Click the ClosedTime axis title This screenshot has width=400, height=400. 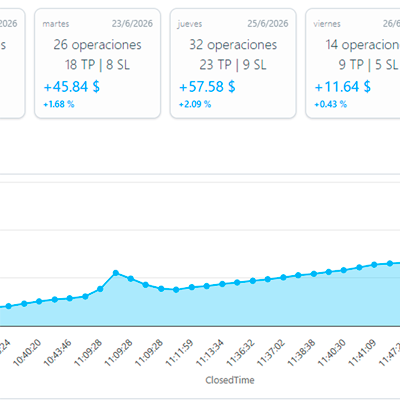(230, 380)
